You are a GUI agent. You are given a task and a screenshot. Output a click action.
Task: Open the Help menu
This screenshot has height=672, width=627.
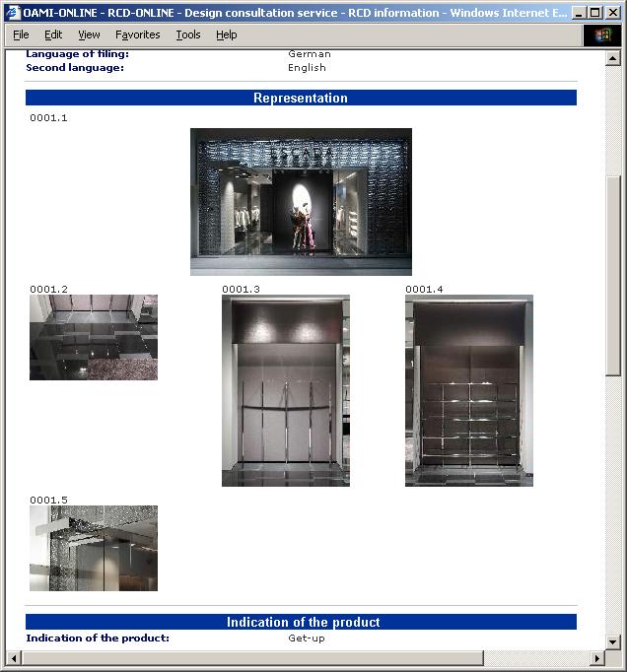[227, 34]
